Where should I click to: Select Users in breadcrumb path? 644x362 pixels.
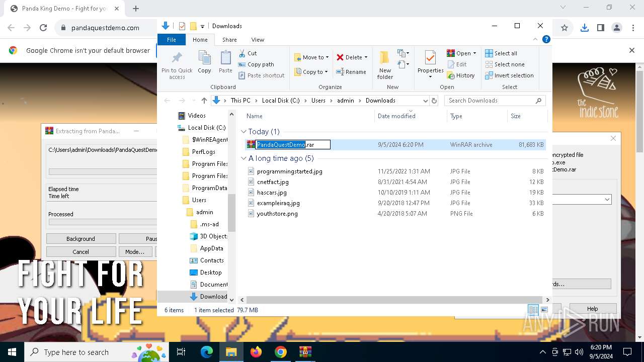tap(318, 101)
